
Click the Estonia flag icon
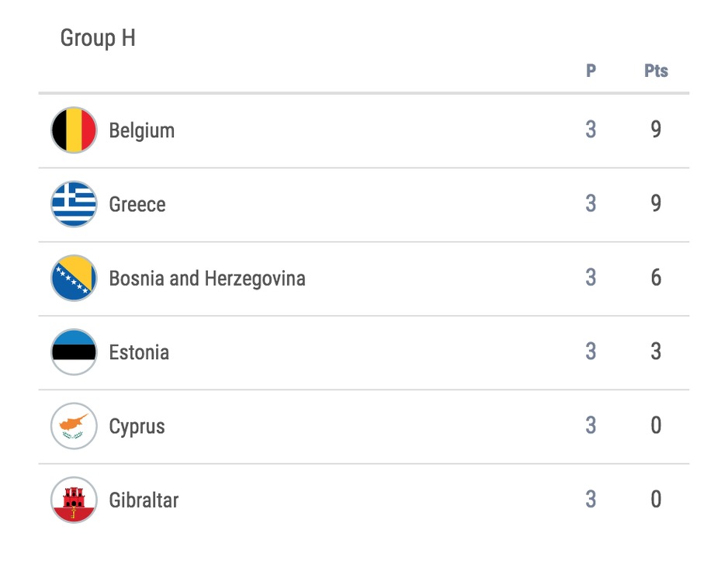click(74, 352)
